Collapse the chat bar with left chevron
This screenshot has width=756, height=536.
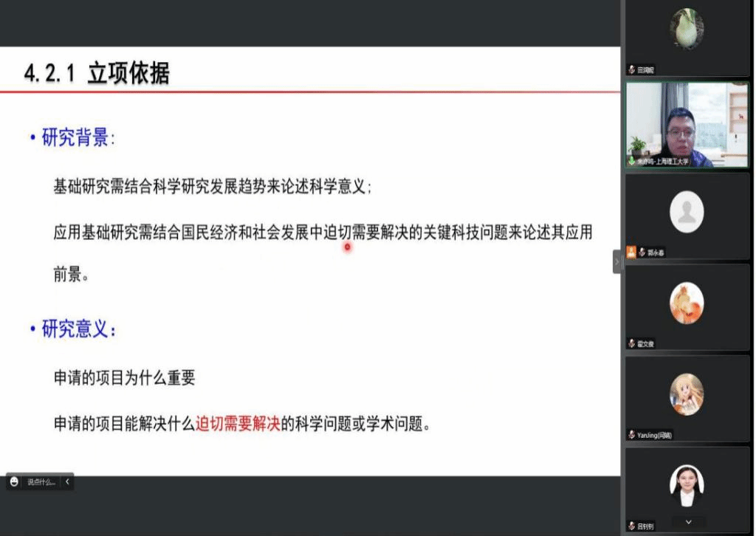pyautogui.click(x=67, y=481)
